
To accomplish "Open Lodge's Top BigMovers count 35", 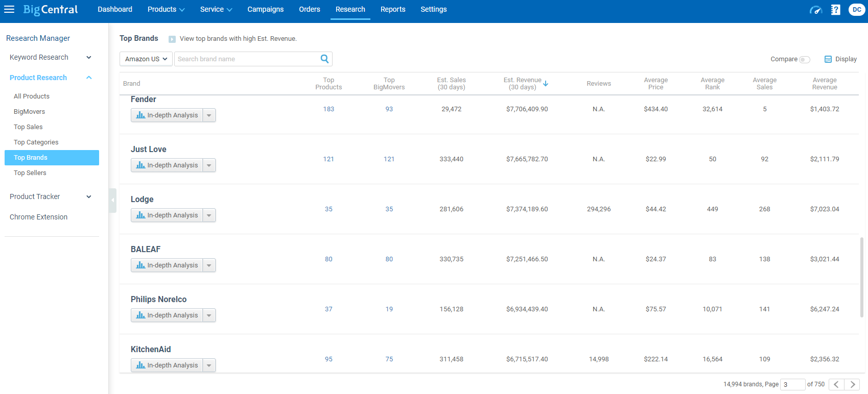I will pyautogui.click(x=389, y=209).
